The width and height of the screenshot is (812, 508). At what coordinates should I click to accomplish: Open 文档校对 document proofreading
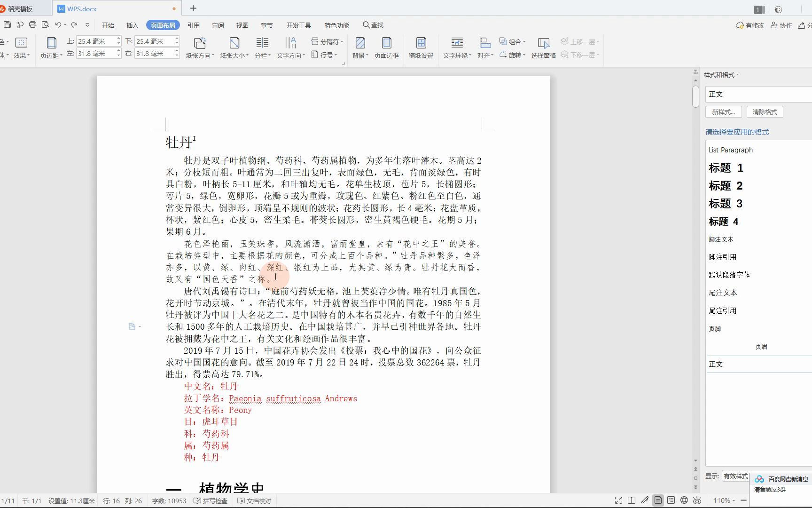[254, 501]
